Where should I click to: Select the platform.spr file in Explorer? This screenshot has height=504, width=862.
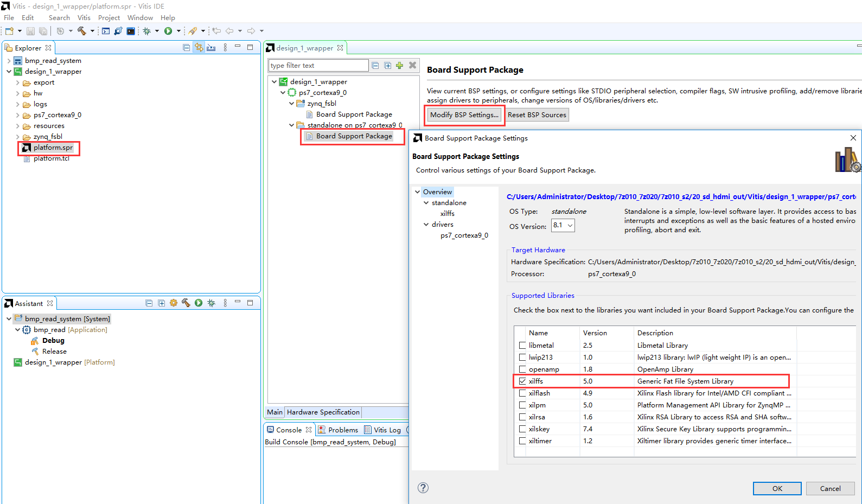coord(53,148)
